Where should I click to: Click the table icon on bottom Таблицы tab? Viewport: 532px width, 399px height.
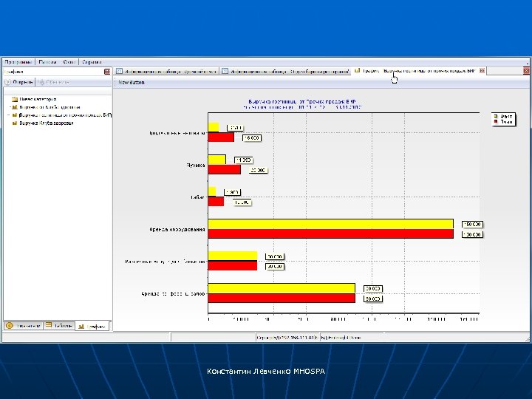[x=49, y=325]
